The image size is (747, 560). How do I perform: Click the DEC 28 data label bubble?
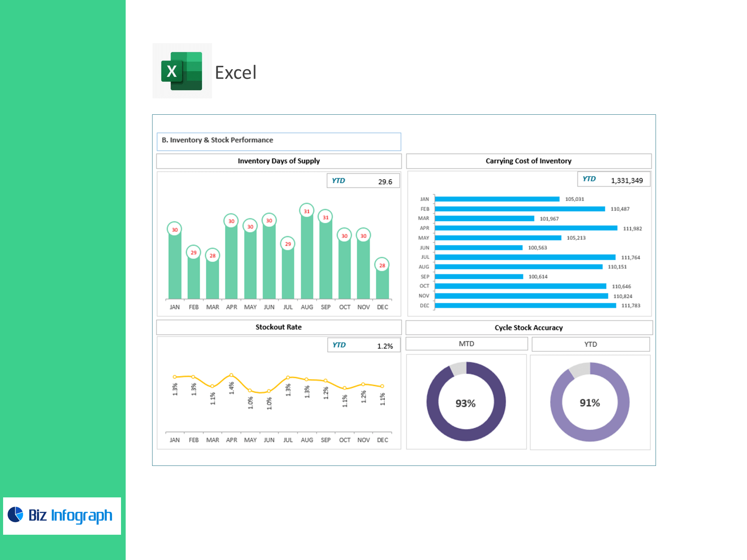pos(382,265)
